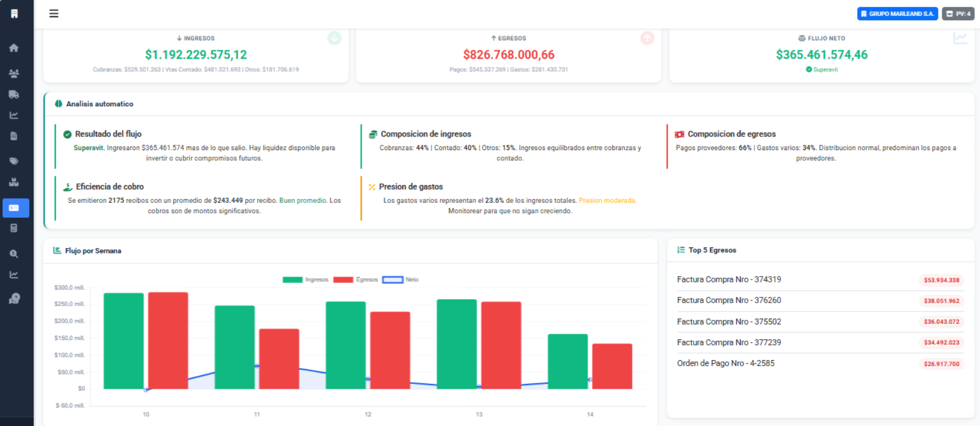Click Factura Compra Nro - 375502 row

[x=820, y=322]
